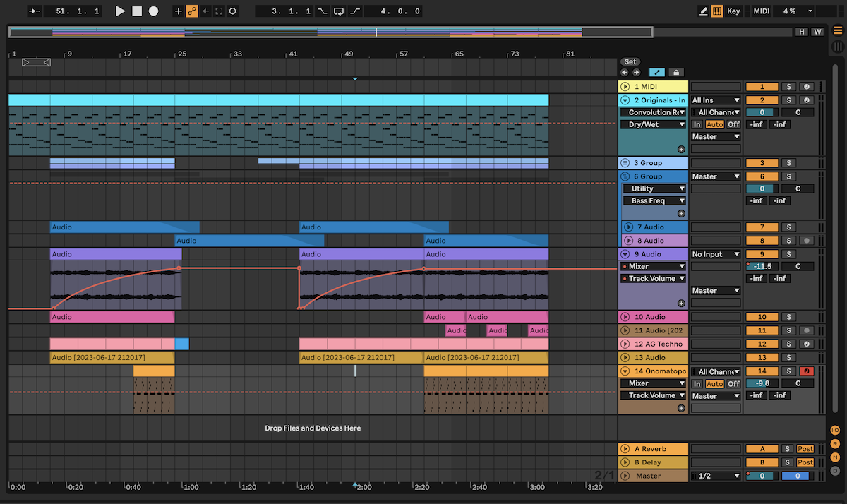Open the Master 1/2 output dropdown
847x504 pixels.
716,476
